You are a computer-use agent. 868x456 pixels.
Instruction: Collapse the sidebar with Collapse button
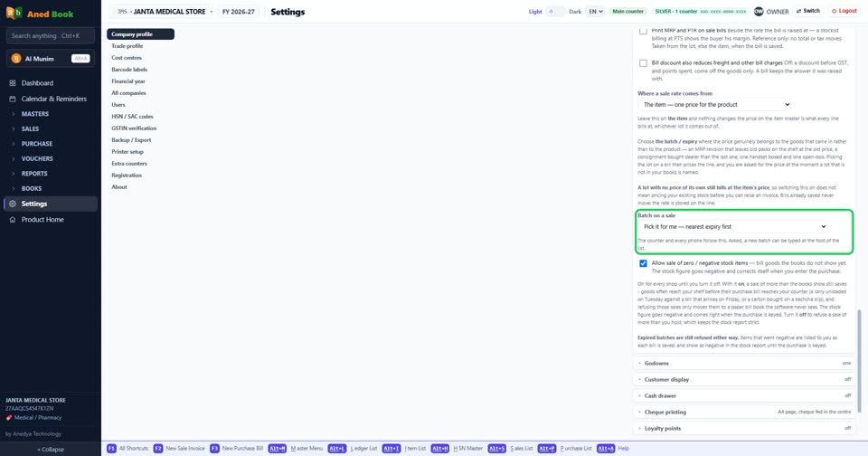pos(51,450)
